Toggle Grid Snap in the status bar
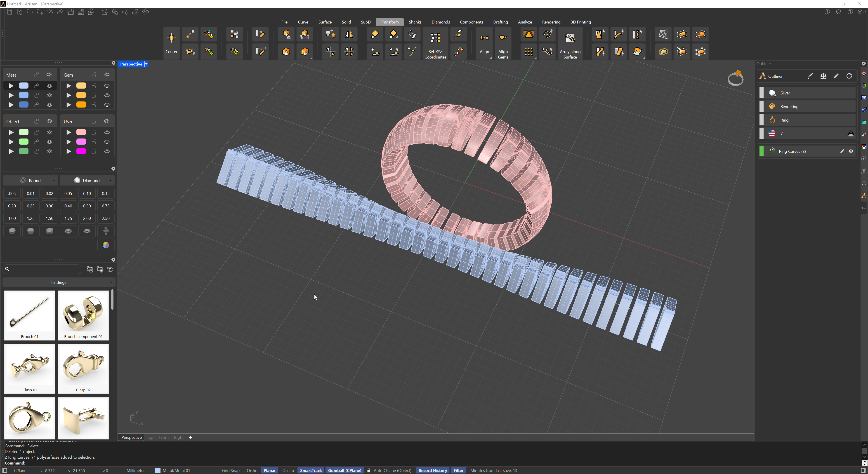 [x=231, y=471]
